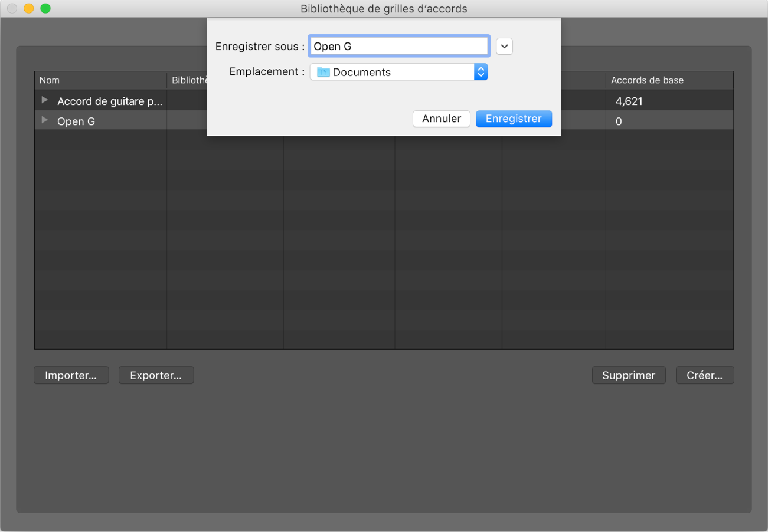Open the Emplacement Documents dropdown
The height and width of the screenshot is (532, 768).
pyautogui.click(x=399, y=72)
